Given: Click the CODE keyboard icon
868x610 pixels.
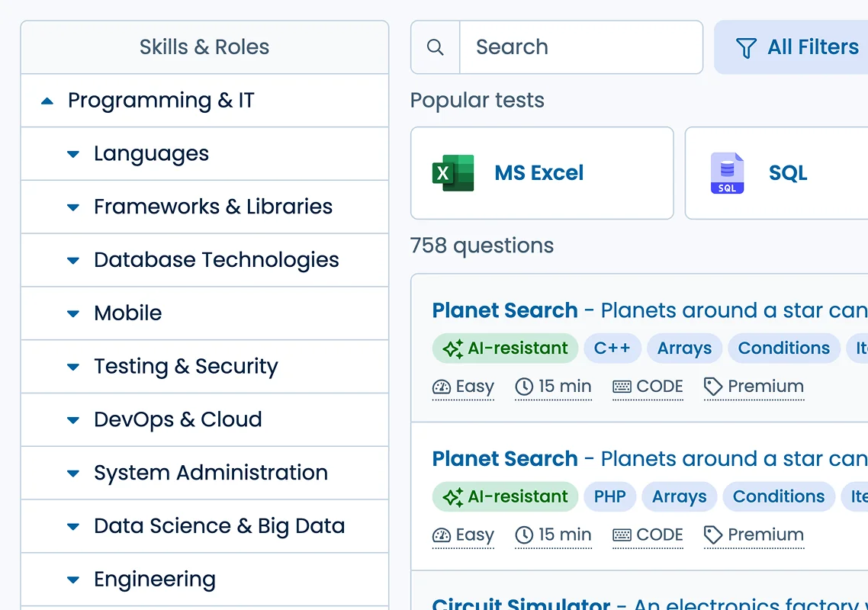Looking at the screenshot, I should (x=622, y=386).
